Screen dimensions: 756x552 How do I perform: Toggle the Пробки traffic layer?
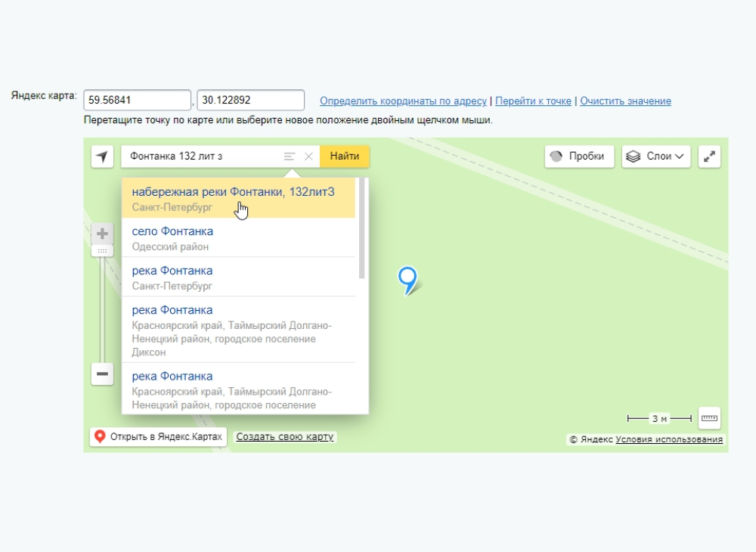pyautogui.click(x=579, y=157)
